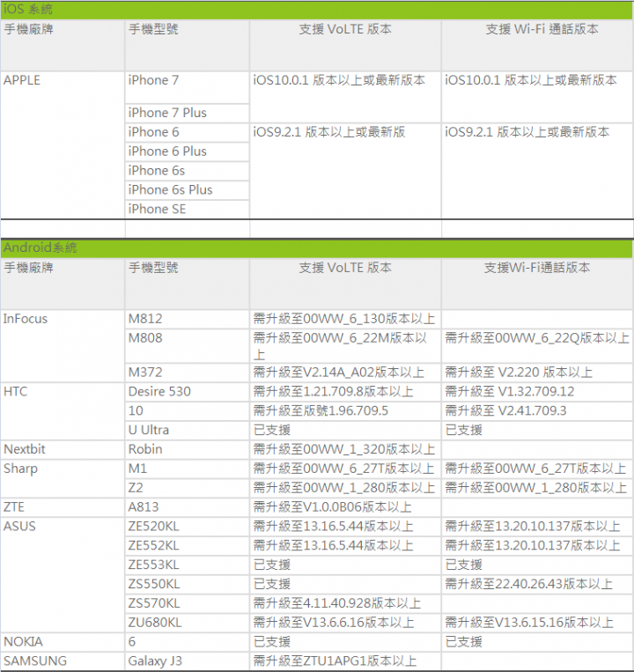This screenshot has height=672, width=634.
Task: Click the iOS9.2.1 版本以上或最新版 VoLTE cell
Action: [x=345, y=171]
